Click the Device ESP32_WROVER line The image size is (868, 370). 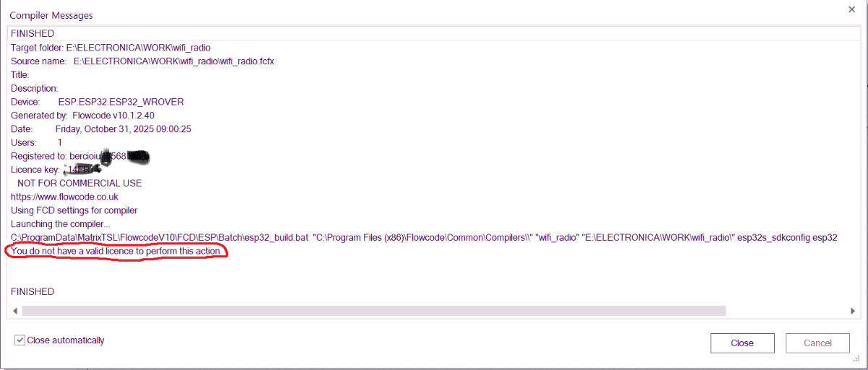(x=97, y=102)
